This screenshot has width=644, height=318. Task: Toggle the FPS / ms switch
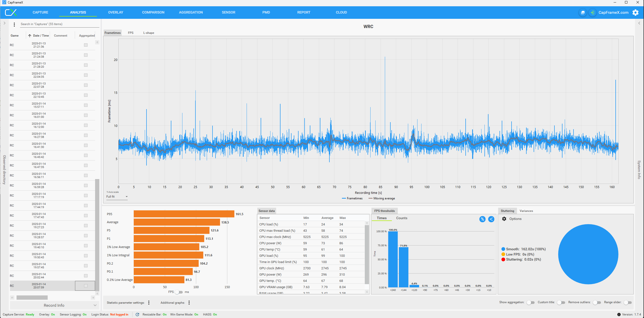tap(179, 292)
